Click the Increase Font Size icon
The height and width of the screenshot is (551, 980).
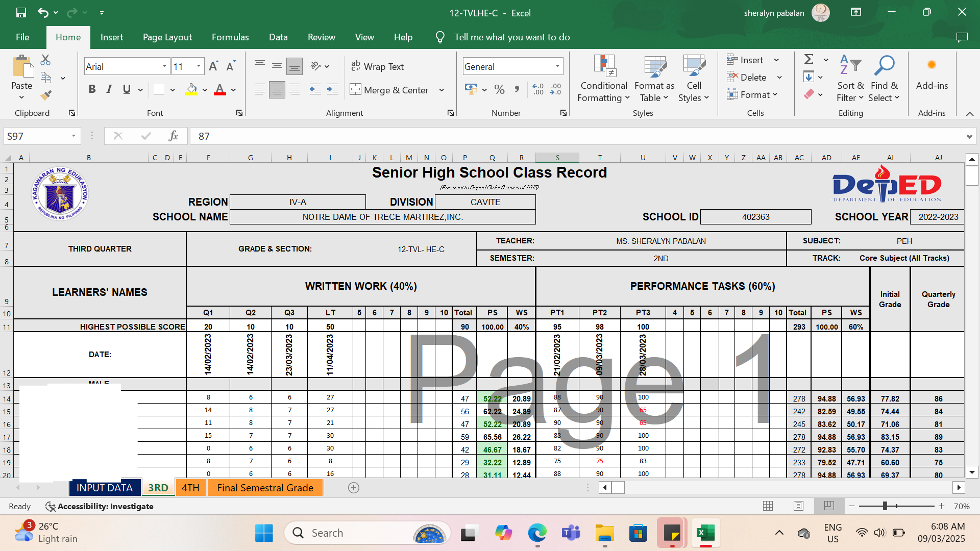click(x=213, y=66)
